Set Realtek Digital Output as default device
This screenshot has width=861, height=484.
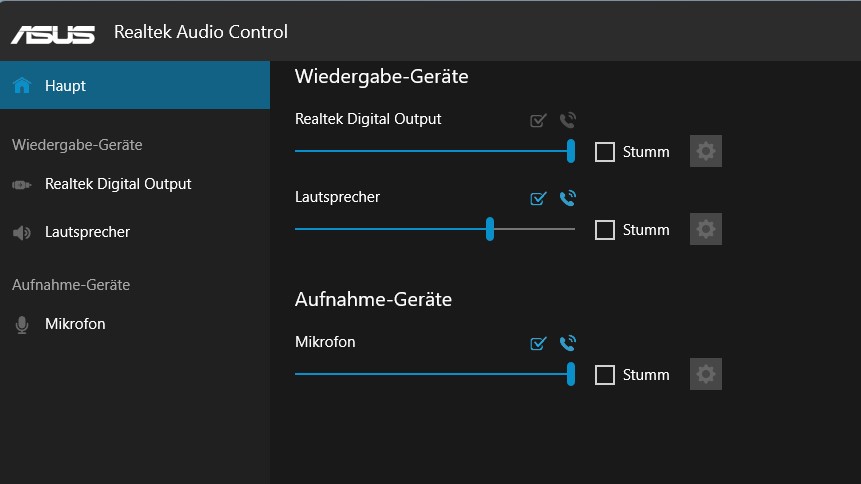pos(538,121)
